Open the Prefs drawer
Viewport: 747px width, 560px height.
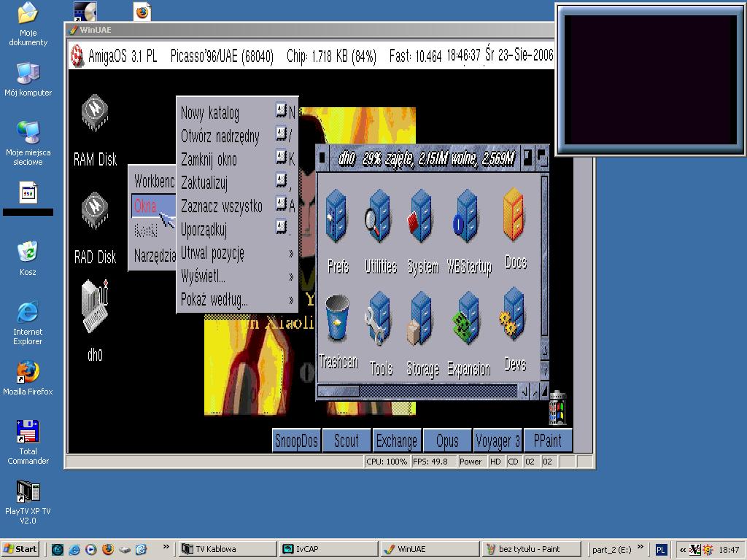(338, 216)
